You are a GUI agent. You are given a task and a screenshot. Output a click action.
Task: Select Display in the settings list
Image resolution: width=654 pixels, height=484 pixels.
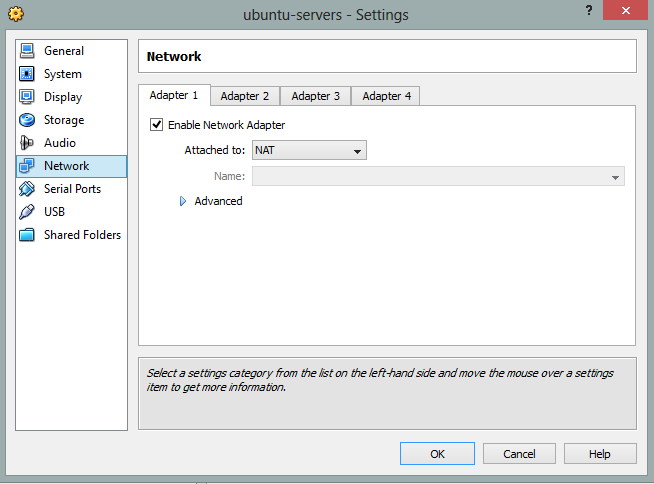pos(71,97)
